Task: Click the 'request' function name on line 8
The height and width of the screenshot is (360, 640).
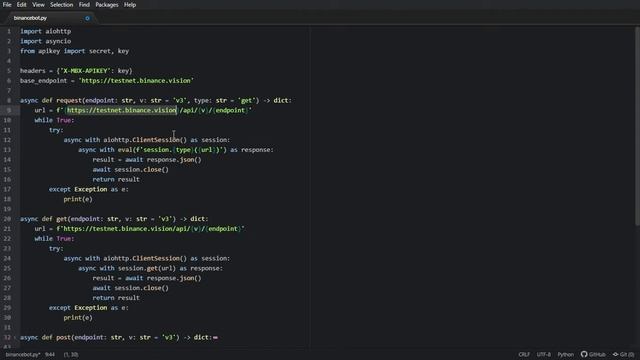Action: (69, 100)
